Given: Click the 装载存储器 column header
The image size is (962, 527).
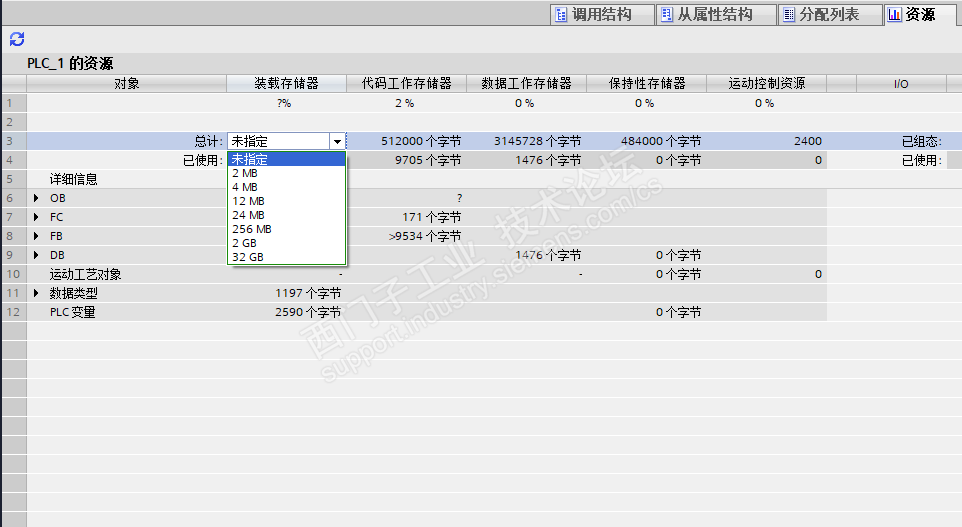Looking at the screenshot, I should pos(287,83).
